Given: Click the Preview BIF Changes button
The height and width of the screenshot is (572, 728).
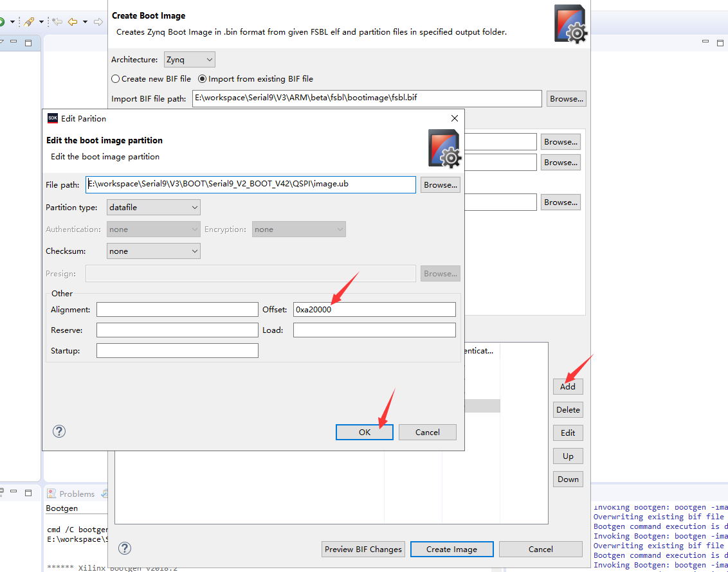Looking at the screenshot, I should click(363, 549).
